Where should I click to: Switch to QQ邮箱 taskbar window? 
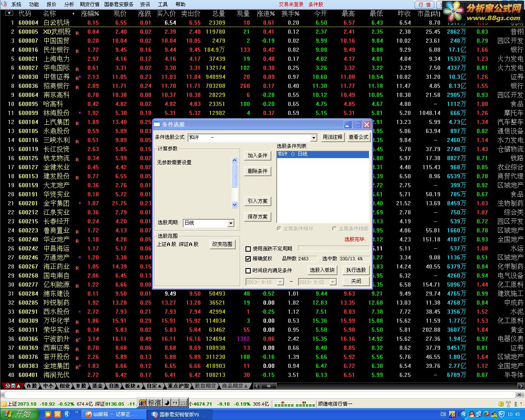tap(114, 414)
